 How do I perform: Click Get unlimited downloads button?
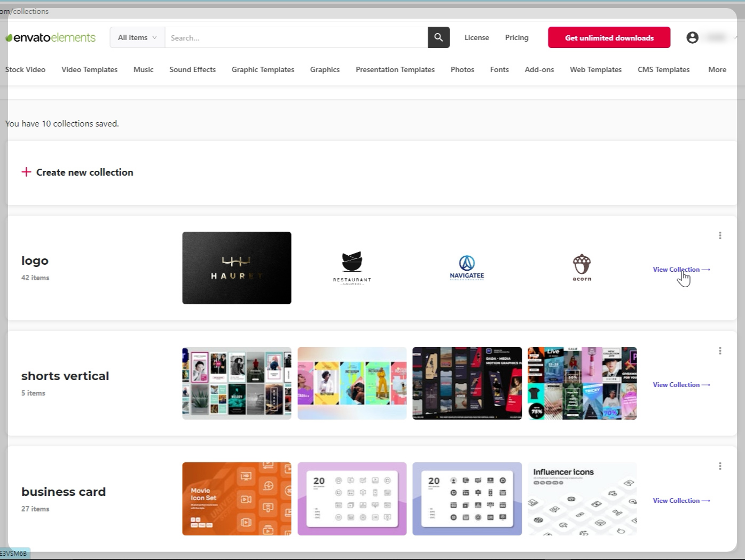[609, 37]
